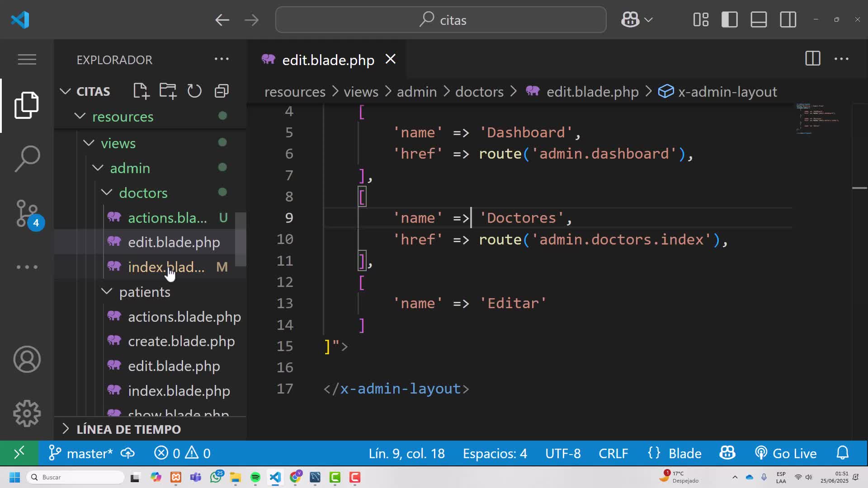Switch branch via master* indicator
Image resolution: width=868 pixels, height=488 pixels.
pos(80,453)
